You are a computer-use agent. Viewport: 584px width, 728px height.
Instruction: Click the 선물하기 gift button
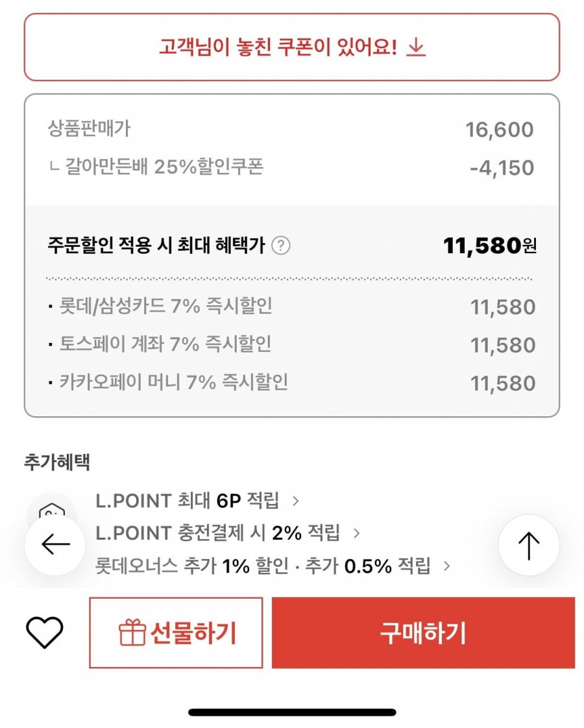point(176,633)
